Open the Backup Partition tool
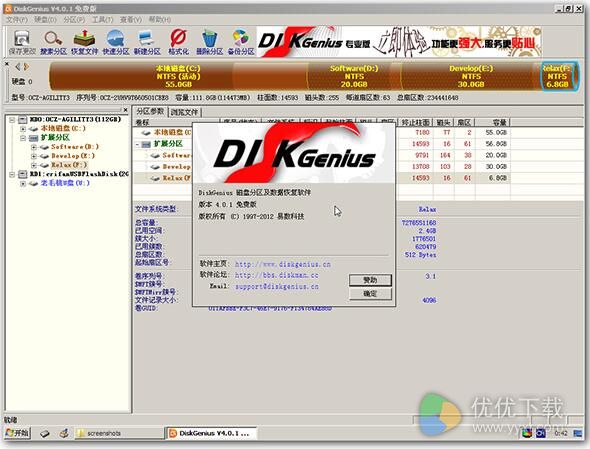 (x=241, y=43)
